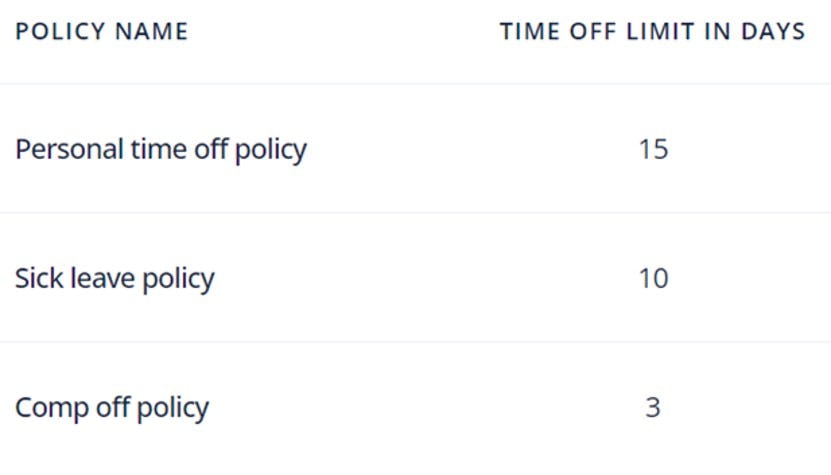Screen dimensions: 831x475
Task: Click the 10-day limit value
Action: point(653,278)
